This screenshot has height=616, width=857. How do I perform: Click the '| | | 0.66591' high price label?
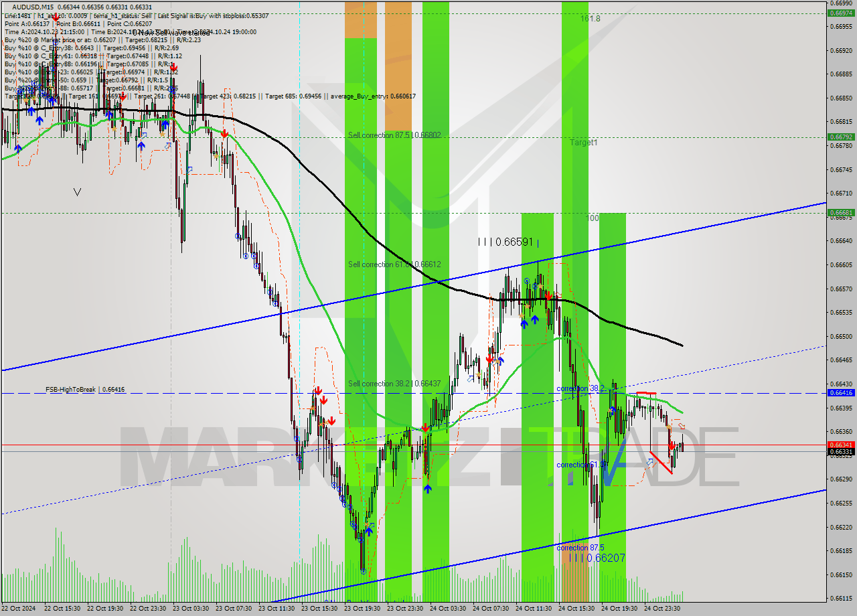coord(506,242)
